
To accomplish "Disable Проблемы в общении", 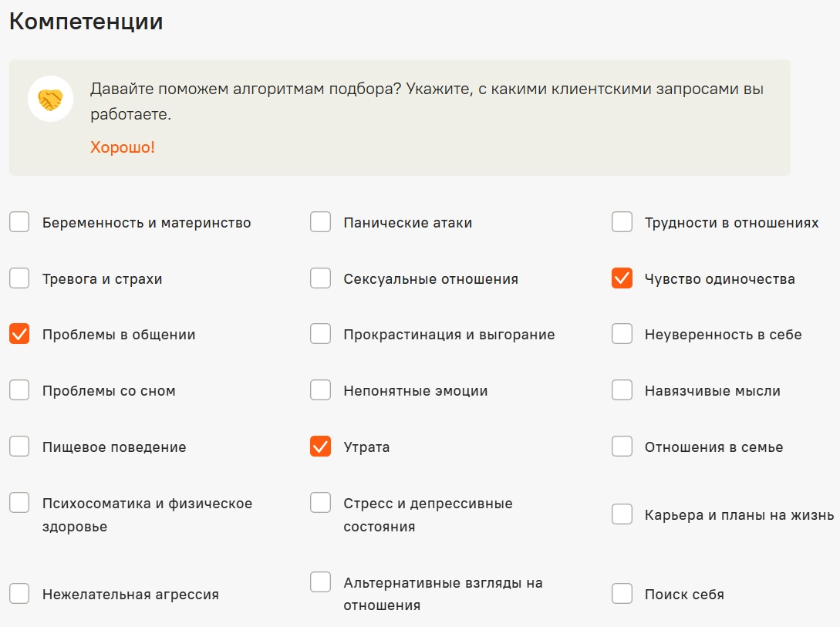I will click(19, 334).
